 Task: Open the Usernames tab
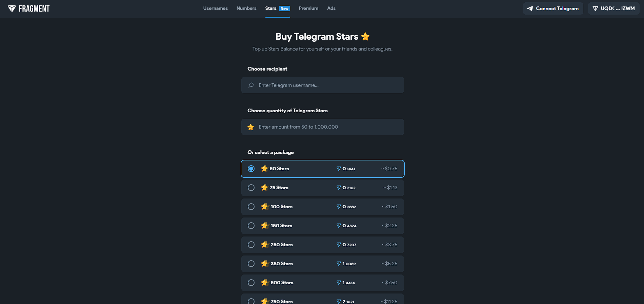point(215,8)
